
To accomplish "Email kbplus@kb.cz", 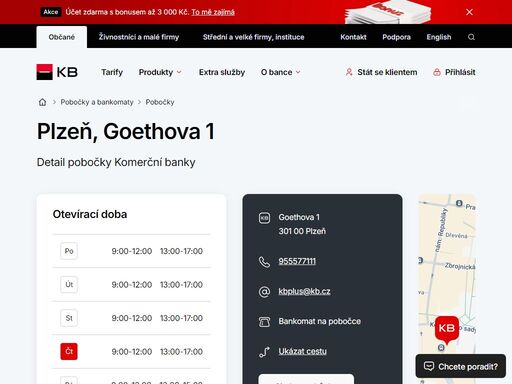I will [x=304, y=291].
